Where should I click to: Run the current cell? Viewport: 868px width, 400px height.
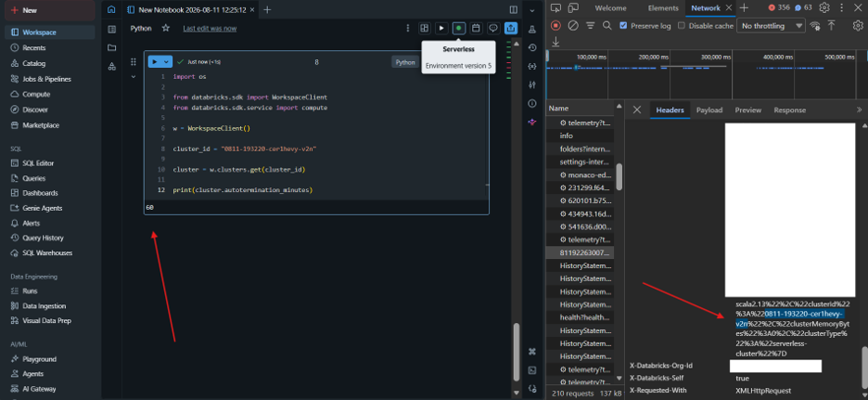click(155, 62)
